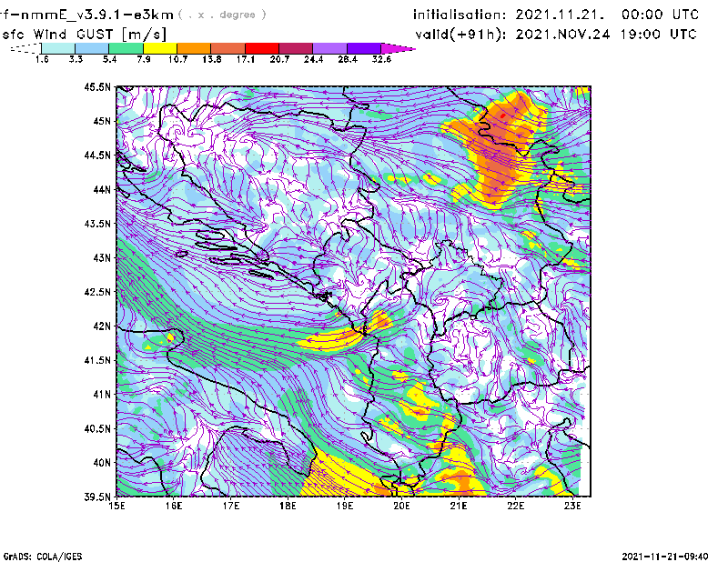Screen dimensions: 728x562
Task: Click the 'GrADS: COLA/IGES' footer text
Action: click(x=43, y=557)
